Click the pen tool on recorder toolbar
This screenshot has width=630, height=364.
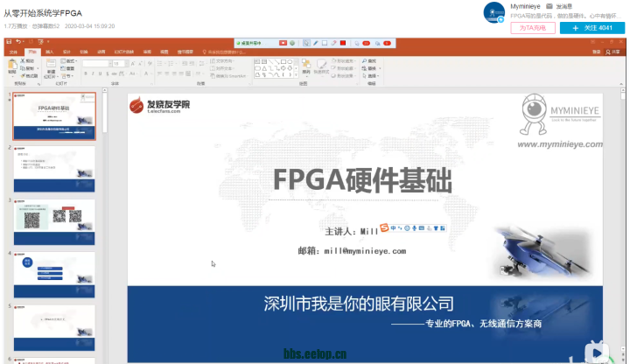(316, 43)
